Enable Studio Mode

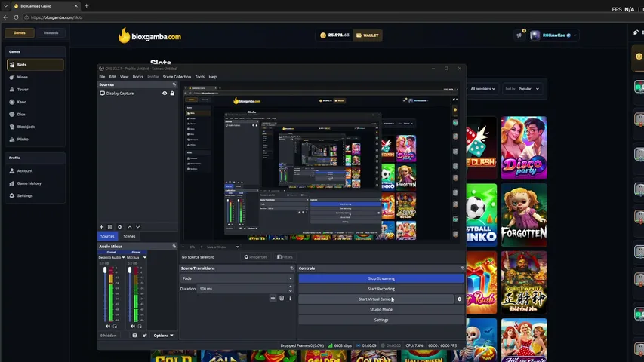tap(381, 309)
